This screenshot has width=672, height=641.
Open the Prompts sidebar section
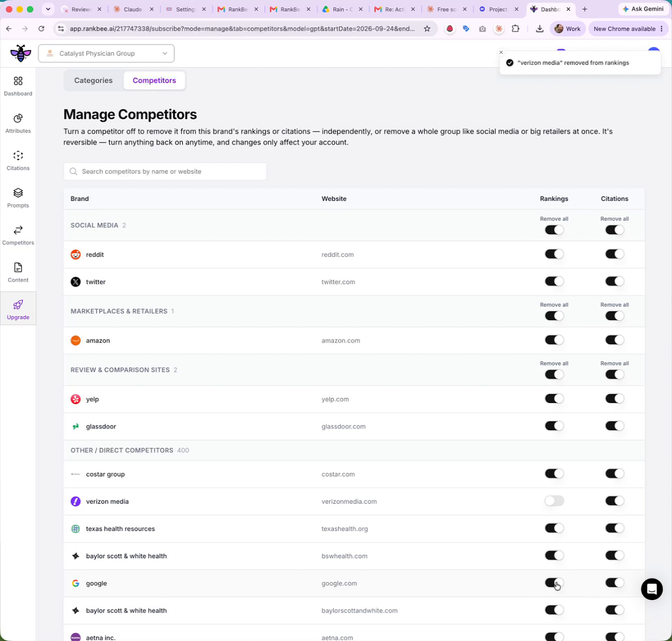(x=18, y=198)
